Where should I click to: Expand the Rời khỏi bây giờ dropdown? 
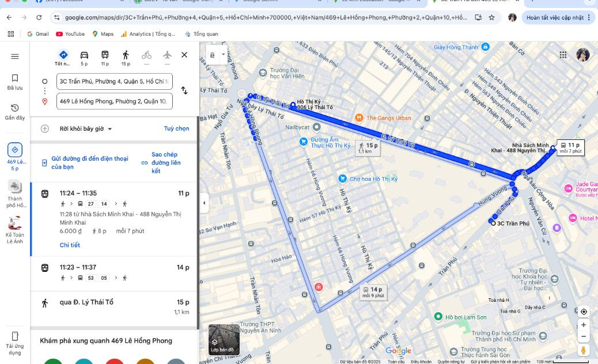pos(86,129)
